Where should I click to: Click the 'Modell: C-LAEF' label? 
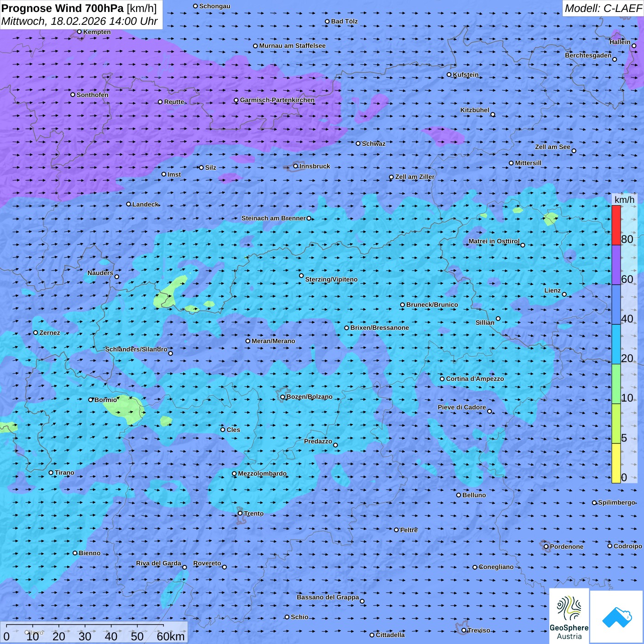coord(603,8)
